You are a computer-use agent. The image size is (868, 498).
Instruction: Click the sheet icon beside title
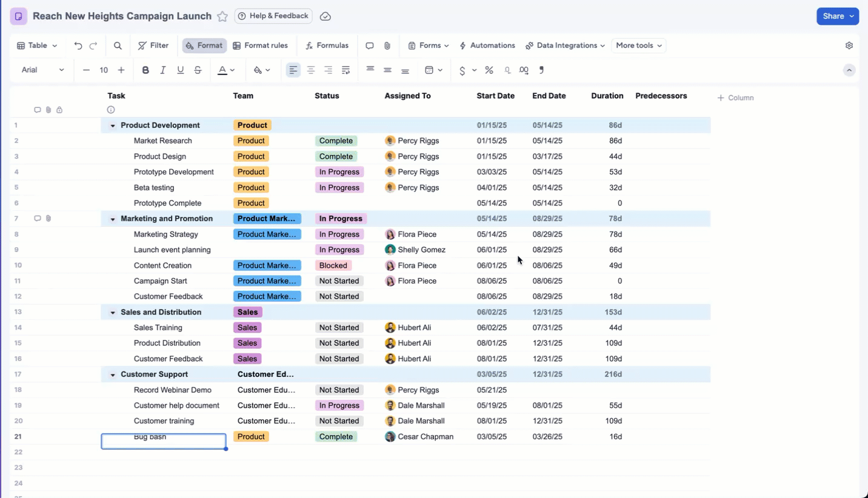coord(19,16)
